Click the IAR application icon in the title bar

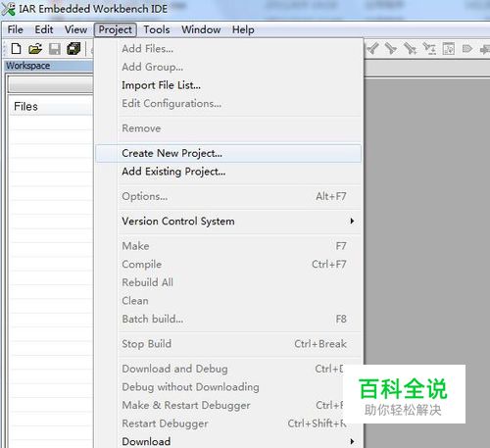[x=9, y=9]
